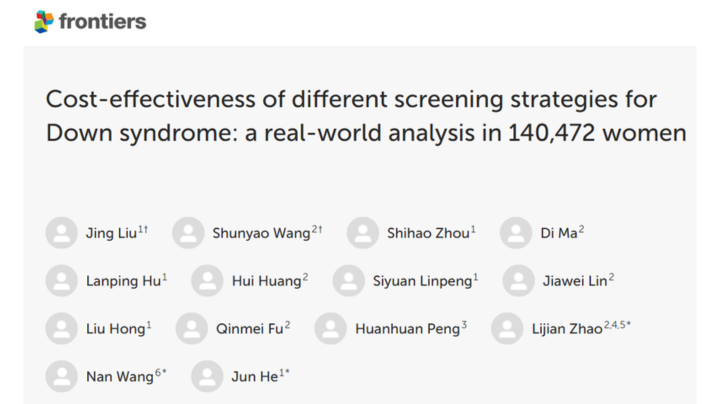Click the Frontiers logo
720x404 pixels.
pyautogui.click(x=90, y=22)
